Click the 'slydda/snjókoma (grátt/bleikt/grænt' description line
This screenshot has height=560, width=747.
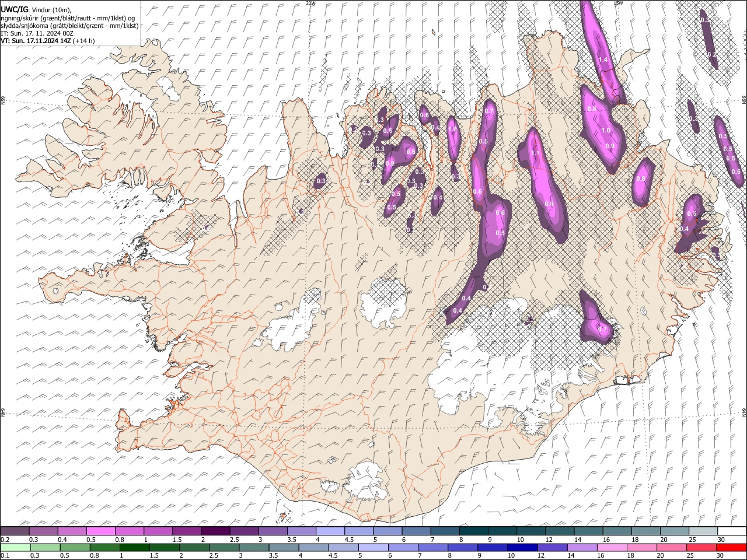point(69,26)
